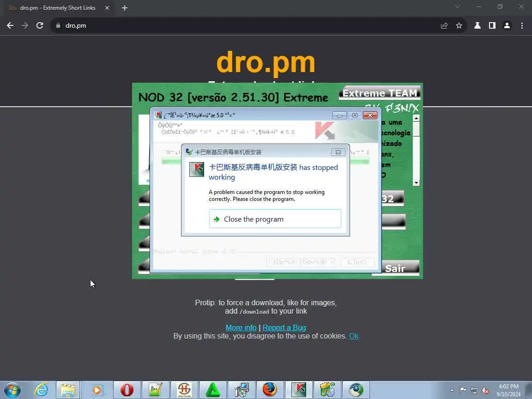Open the notepad-with-pencil taskbar app
Image resolution: width=532 pixels, height=399 pixels.
pos(155,390)
